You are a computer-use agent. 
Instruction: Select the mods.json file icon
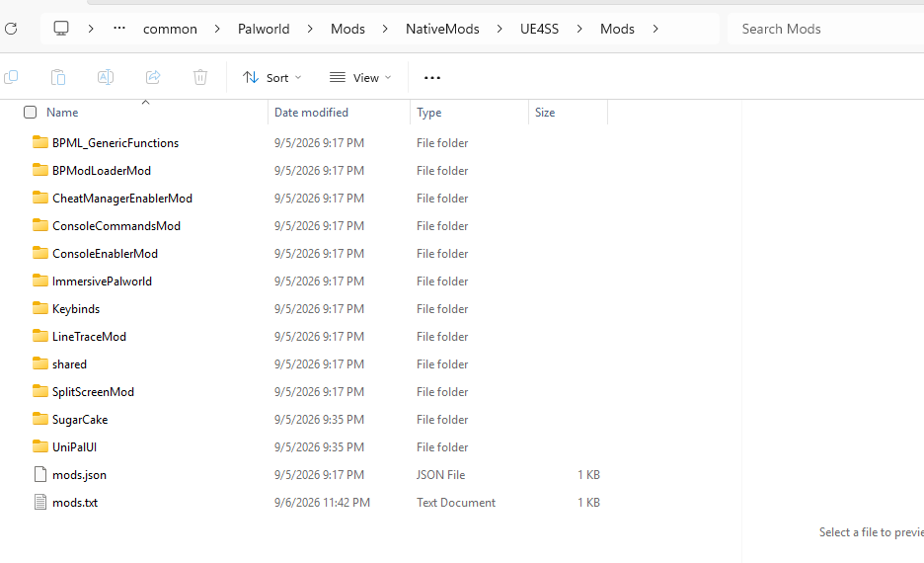40,474
